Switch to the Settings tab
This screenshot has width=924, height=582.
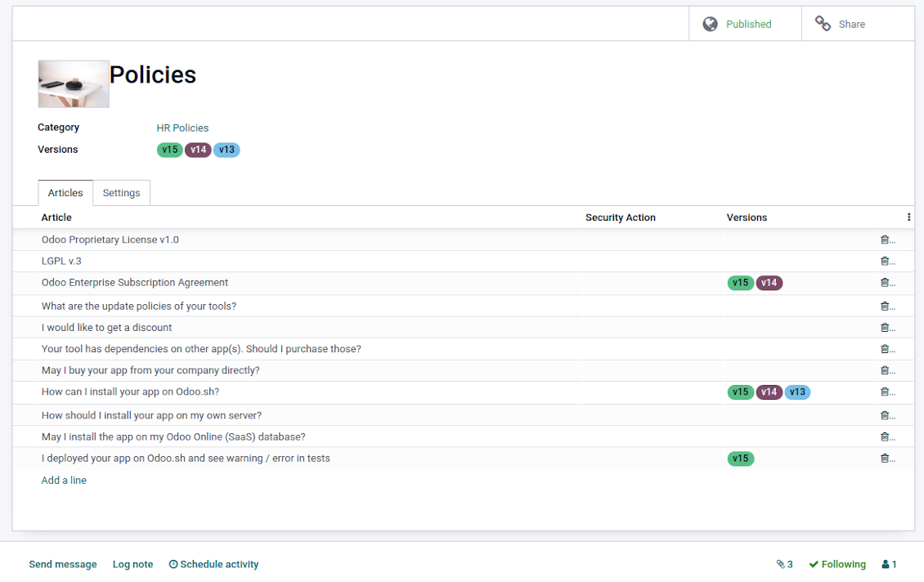[121, 193]
